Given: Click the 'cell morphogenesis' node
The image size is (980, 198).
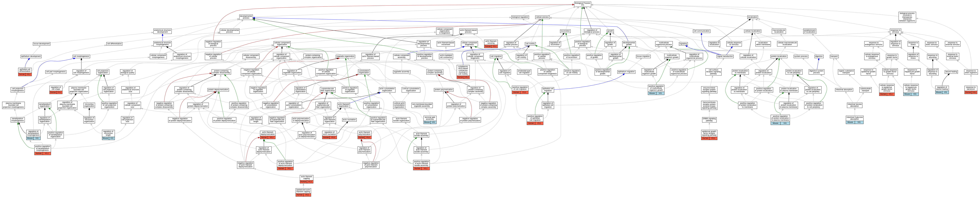Looking at the screenshot, I should pos(81,56).
